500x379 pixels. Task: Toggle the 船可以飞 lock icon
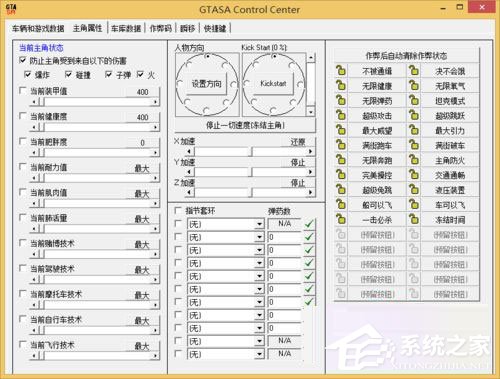click(341, 205)
